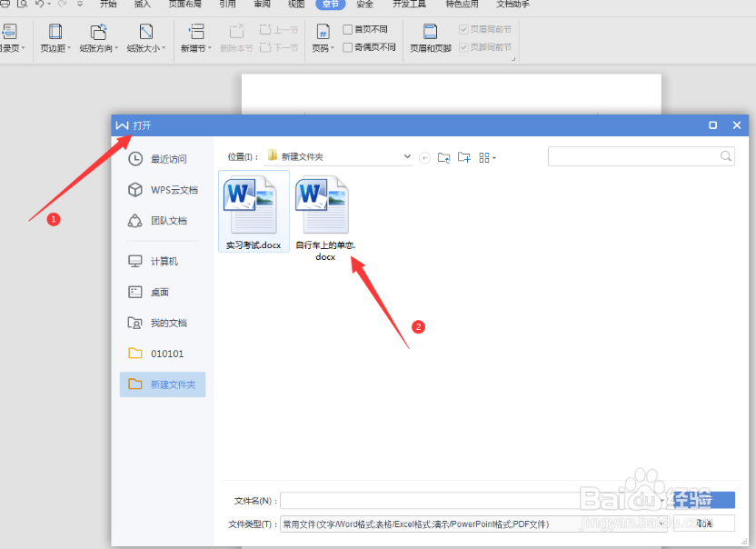Open 最近访问 recent locations
The width and height of the screenshot is (756, 549).
point(157,159)
